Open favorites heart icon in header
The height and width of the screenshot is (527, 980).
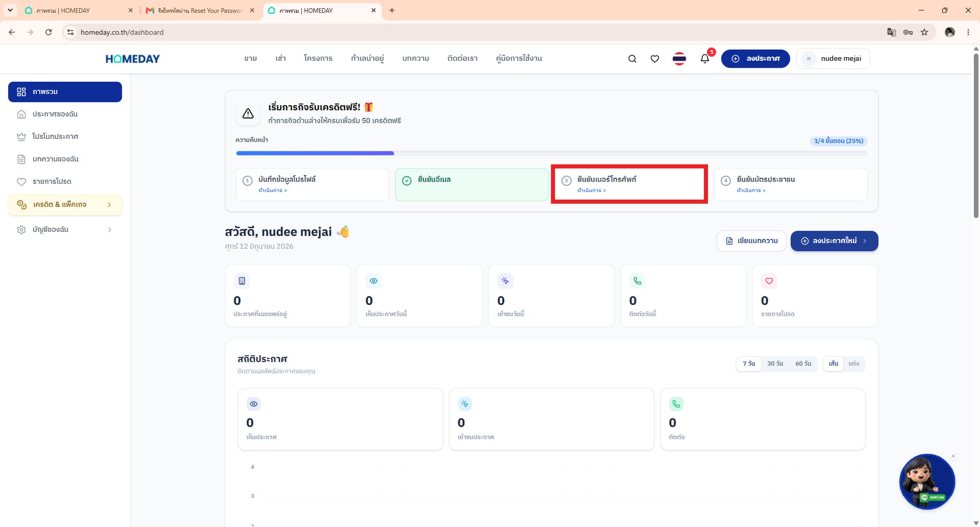click(655, 59)
